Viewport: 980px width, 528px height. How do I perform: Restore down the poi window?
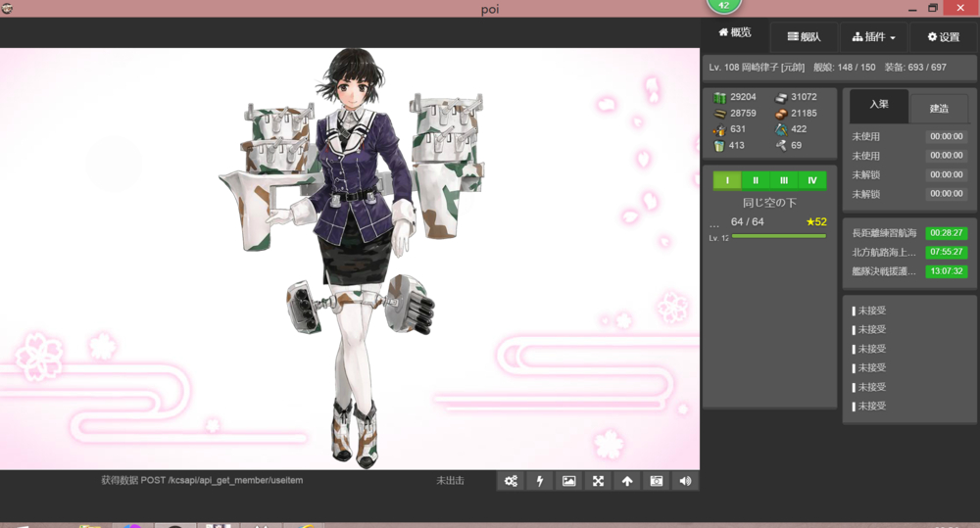pyautogui.click(x=933, y=8)
